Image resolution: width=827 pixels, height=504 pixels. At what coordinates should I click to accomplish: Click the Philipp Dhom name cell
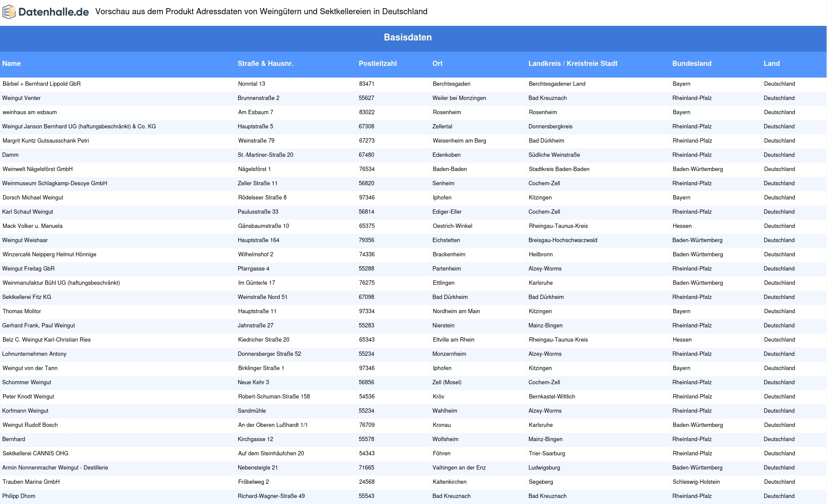19,496
